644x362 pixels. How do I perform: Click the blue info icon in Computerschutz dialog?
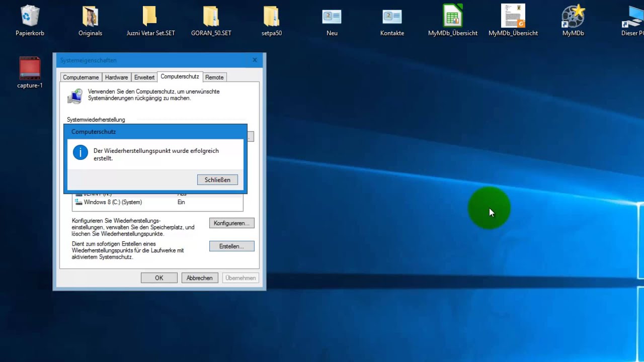80,152
